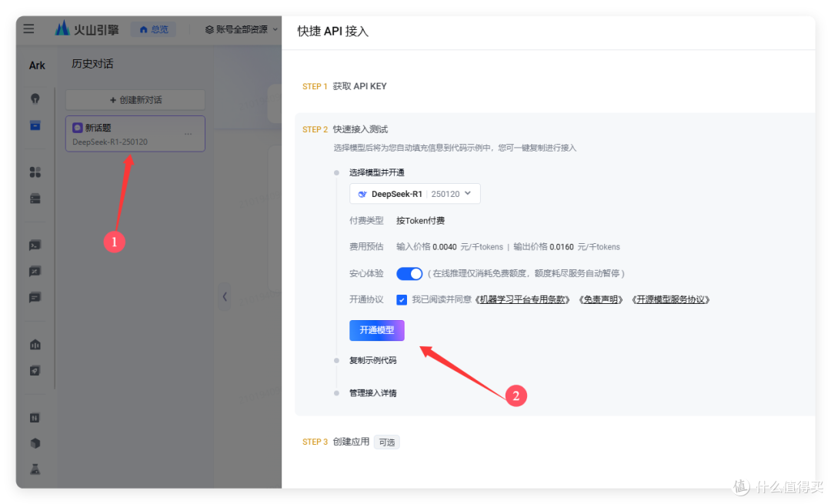831x504 pixels.
Task: Open the flask lab sidebar icon
Action: 35,469
